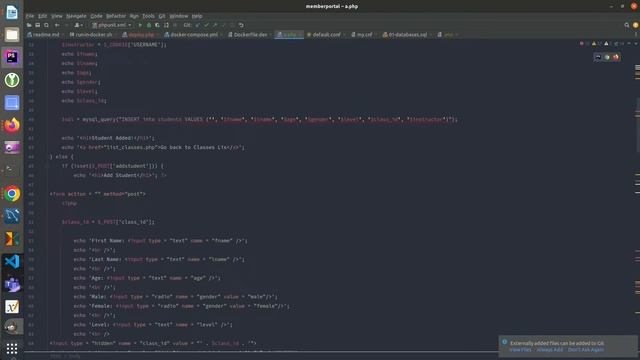The image size is (640, 360).
Task: Click the red error count inspection indicator
Action: tap(582, 44)
